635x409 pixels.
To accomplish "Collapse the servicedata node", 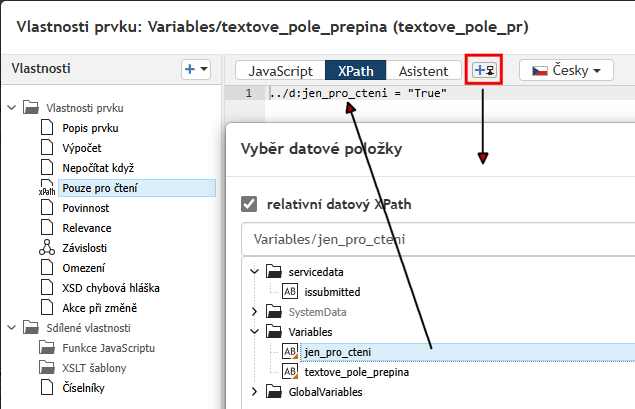I will point(254,271).
